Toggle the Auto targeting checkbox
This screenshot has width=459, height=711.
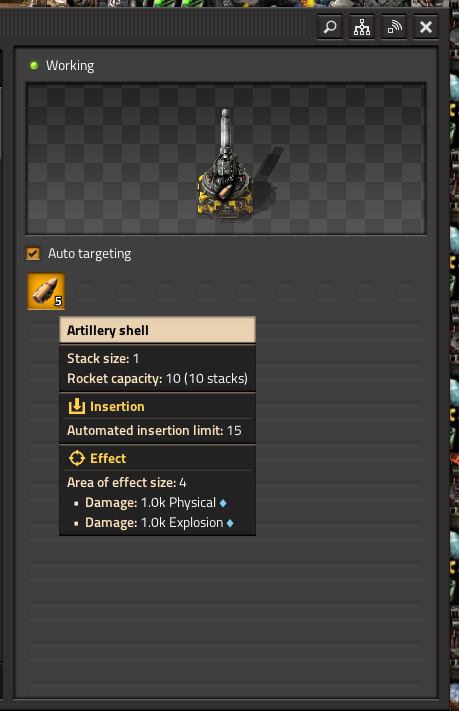coord(33,253)
